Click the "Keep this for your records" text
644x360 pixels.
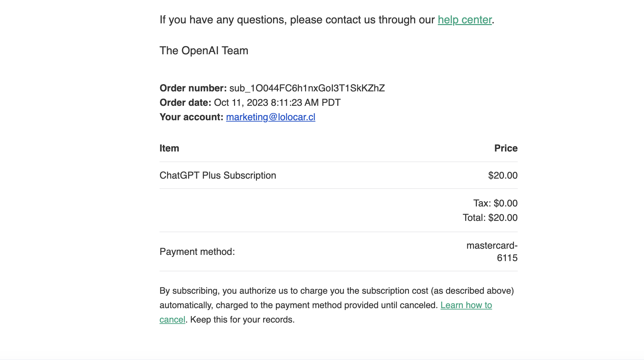pos(242,320)
